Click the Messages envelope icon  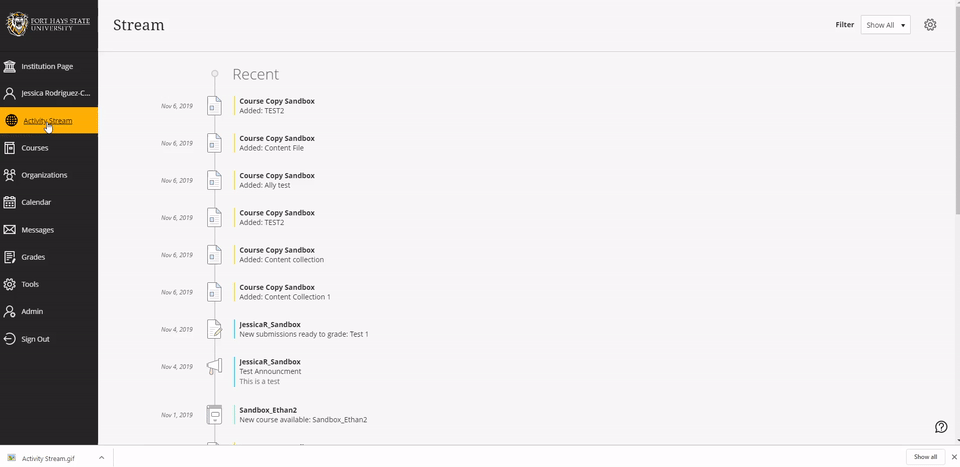tap(10, 230)
